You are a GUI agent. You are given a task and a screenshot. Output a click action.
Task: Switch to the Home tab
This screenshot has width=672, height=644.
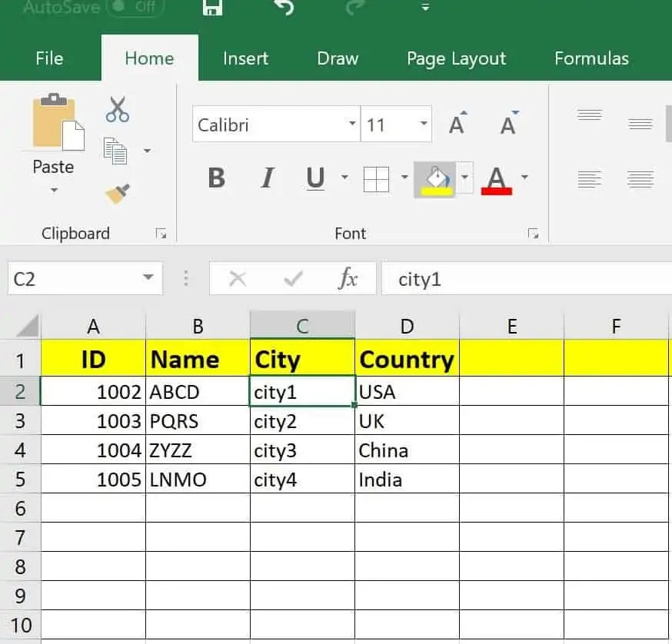[x=150, y=58]
